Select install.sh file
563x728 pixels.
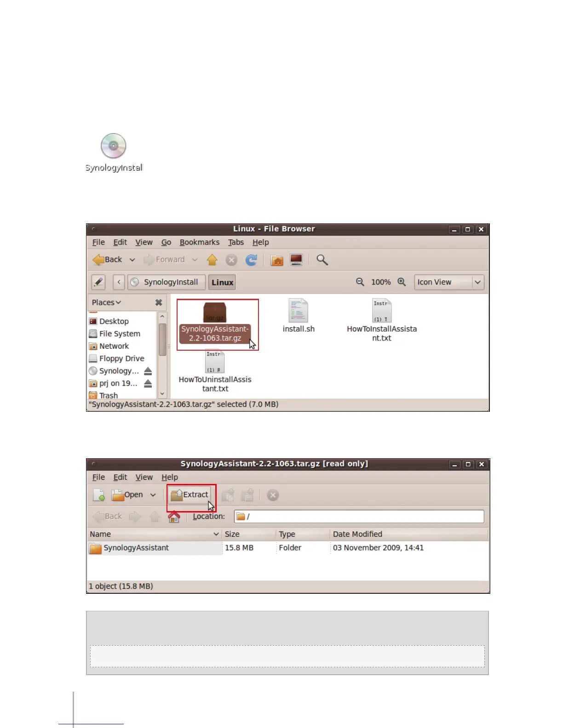pyautogui.click(x=299, y=316)
